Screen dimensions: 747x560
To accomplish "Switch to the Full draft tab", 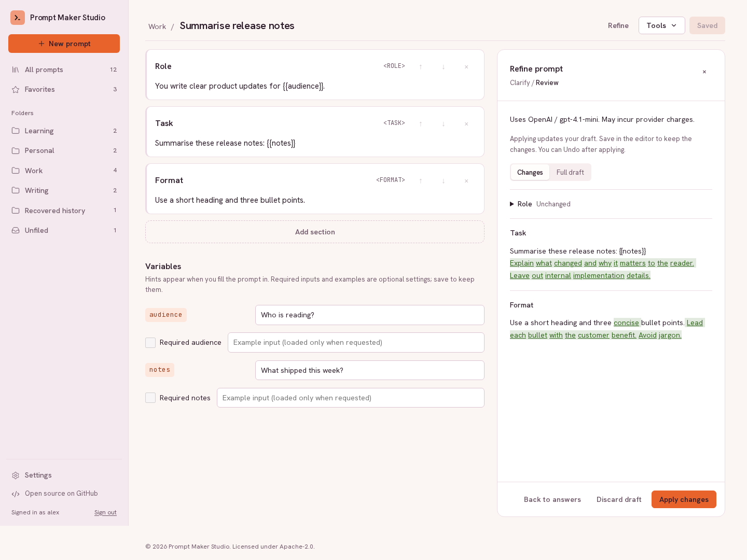I will 570,172.
